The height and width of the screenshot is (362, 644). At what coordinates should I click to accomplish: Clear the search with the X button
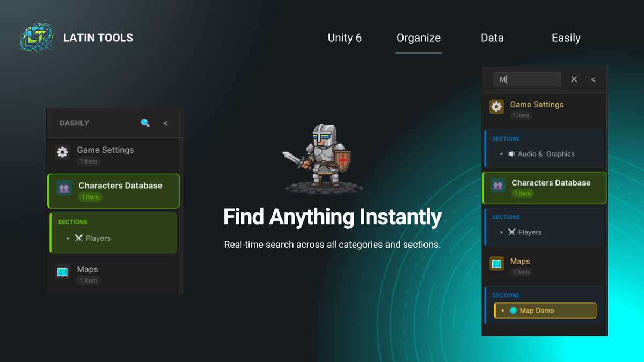click(x=574, y=79)
